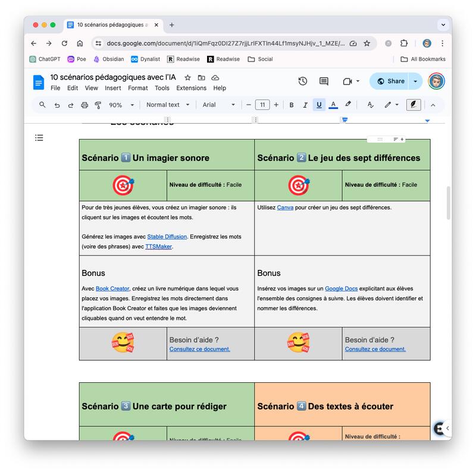
Task: Collapse the toolbar with chevron
Action: 433,105
